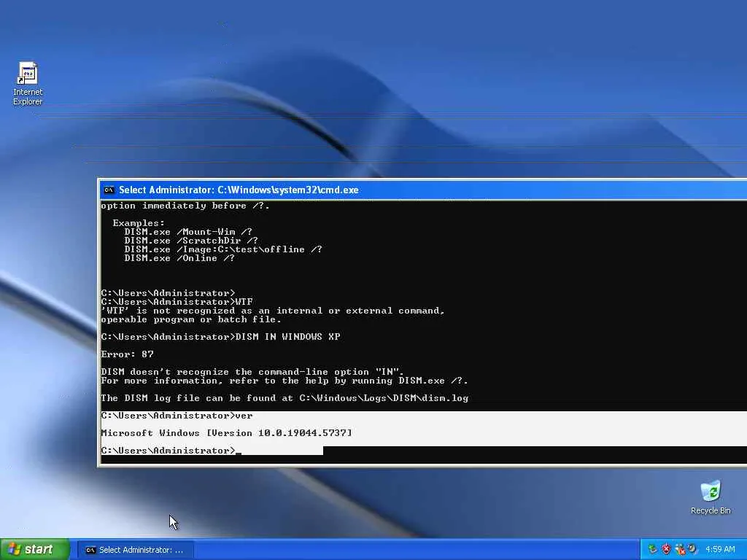
Task: Click "DISM doesn't recognize the command-line option" line
Action: click(x=252, y=372)
